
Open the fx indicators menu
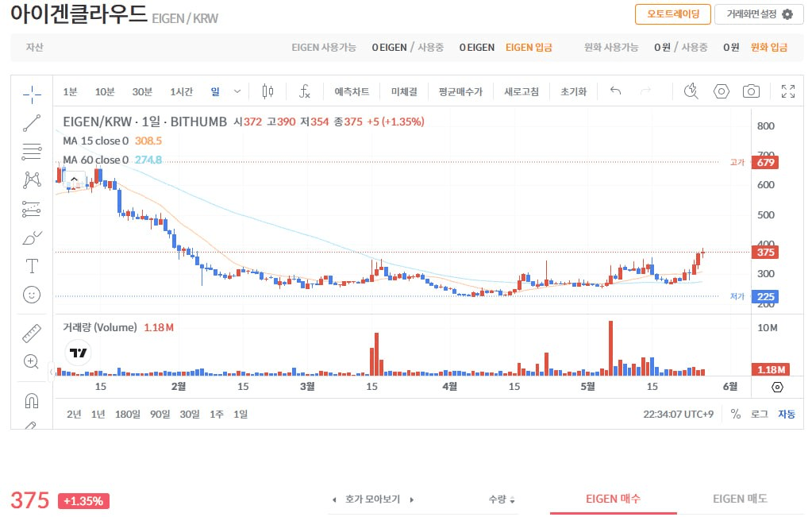[x=305, y=91]
